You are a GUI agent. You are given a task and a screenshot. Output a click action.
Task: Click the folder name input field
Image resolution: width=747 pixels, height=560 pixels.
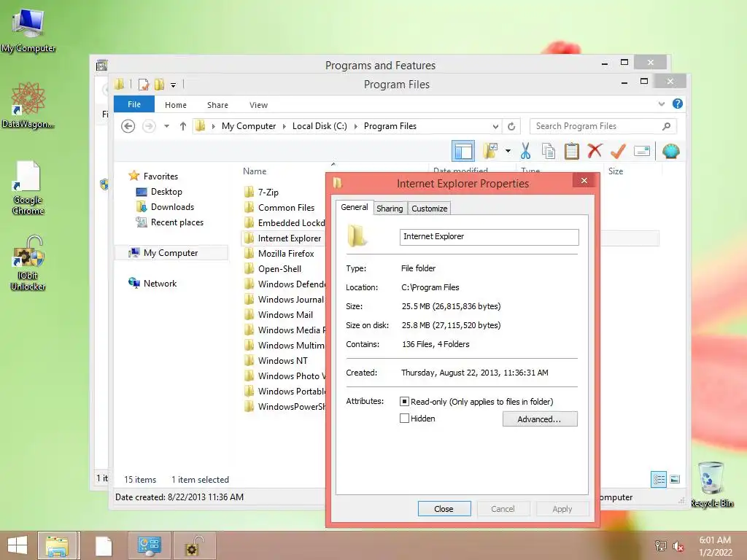[489, 237]
